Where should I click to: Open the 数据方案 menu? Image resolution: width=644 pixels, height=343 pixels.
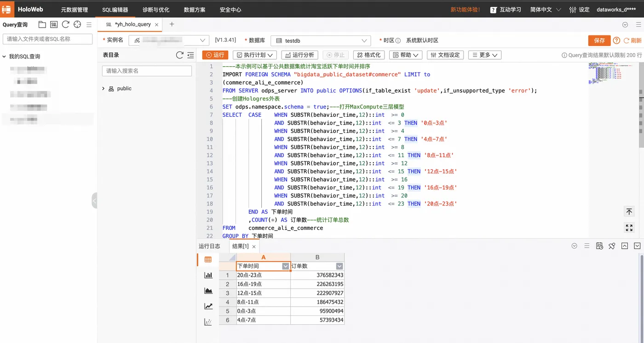(x=195, y=10)
